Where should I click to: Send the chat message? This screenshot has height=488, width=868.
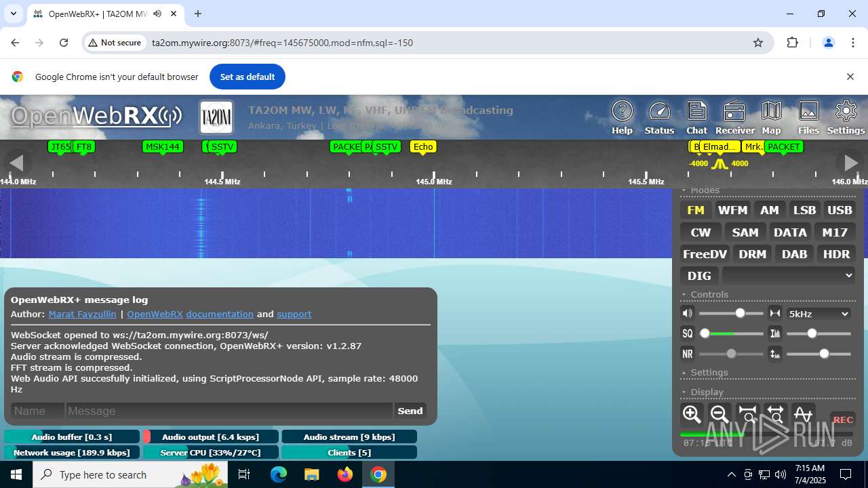(x=410, y=411)
